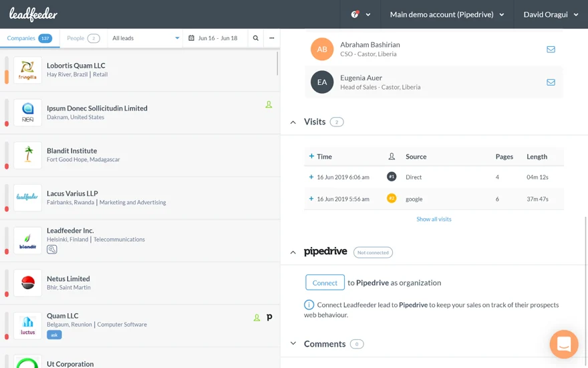The width and height of the screenshot is (588, 368).
Task: Open the orange chat widget bubble
Action: coord(564,344)
